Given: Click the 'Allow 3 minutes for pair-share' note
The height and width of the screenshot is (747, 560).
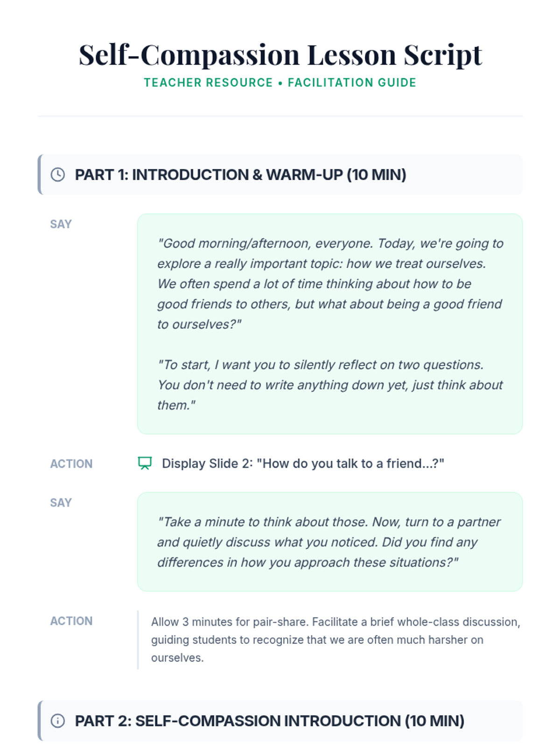Looking at the screenshot, I should pos(335,640).
